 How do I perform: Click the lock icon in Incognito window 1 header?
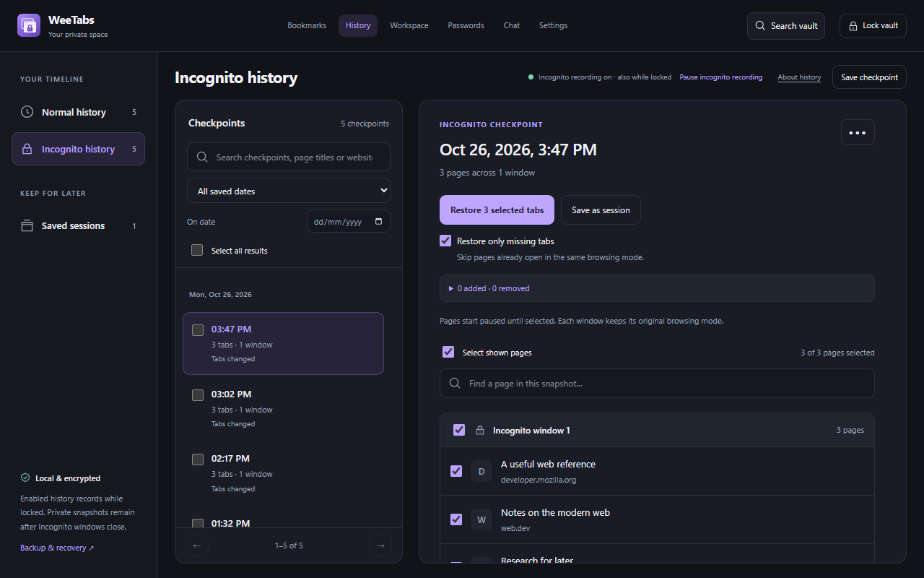coord(479,430)
